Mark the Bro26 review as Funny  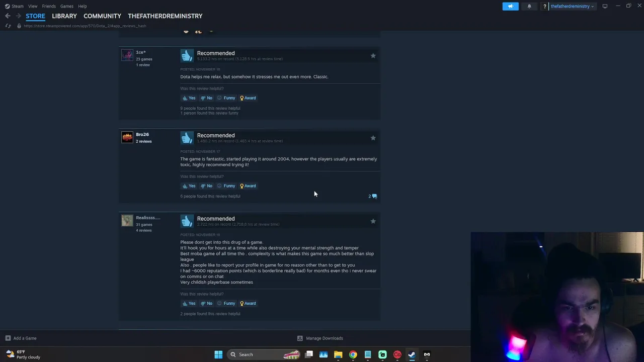[x=226, y=186]
